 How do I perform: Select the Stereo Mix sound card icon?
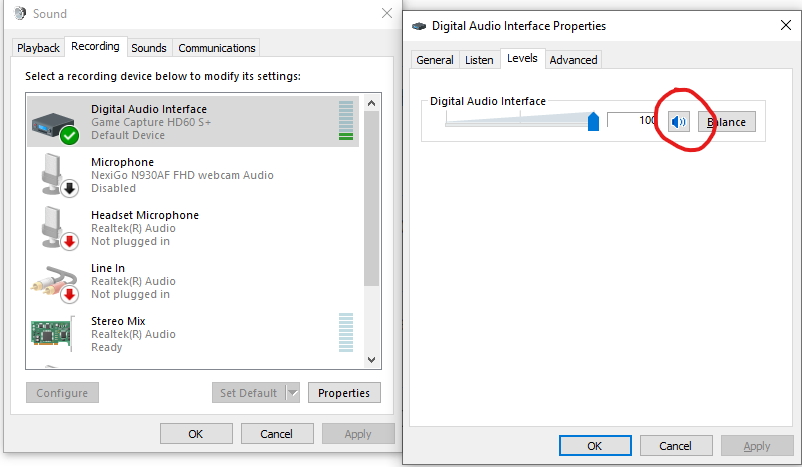(x=53, y=334)
